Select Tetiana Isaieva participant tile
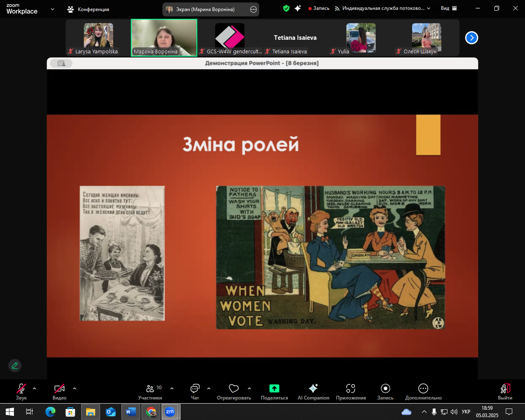The image size is (525, 420). (295, 38)
